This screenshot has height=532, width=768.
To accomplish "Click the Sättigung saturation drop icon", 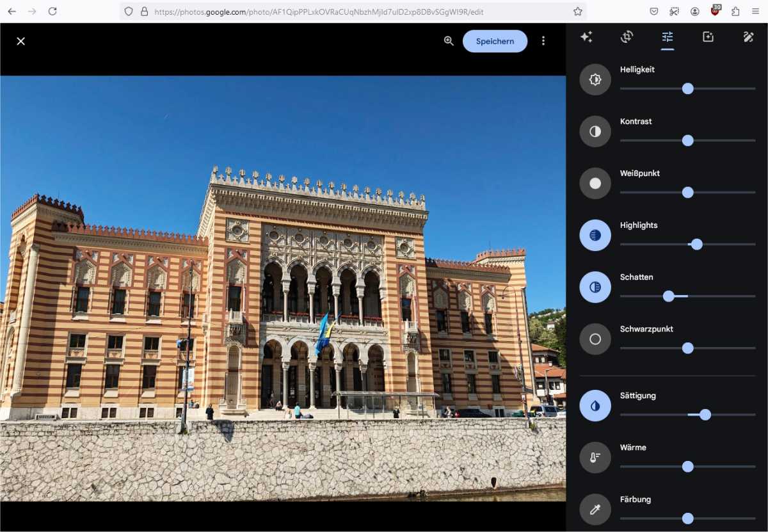I will click(595, 405).
